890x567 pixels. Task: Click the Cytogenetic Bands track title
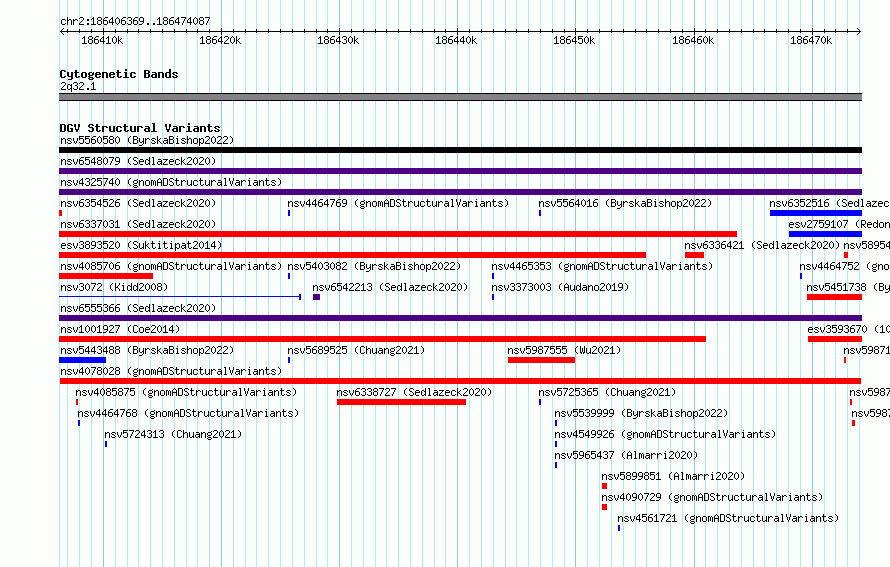point(119,74)
